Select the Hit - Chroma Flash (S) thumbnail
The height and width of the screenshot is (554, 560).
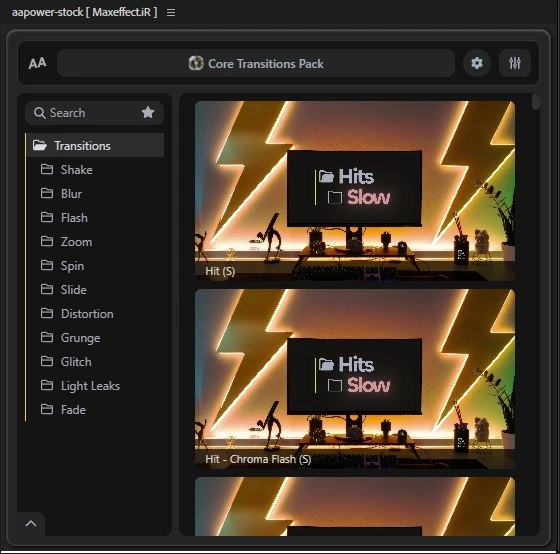click(355, 379)
